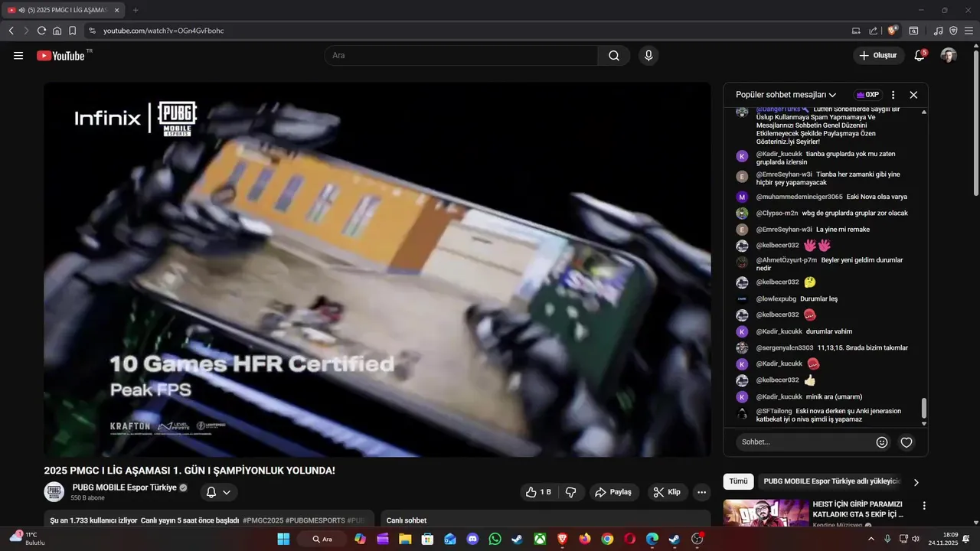Click the video title 2025 PMGC
This screenshot has width=980, height=551.
tap(189, 471)
